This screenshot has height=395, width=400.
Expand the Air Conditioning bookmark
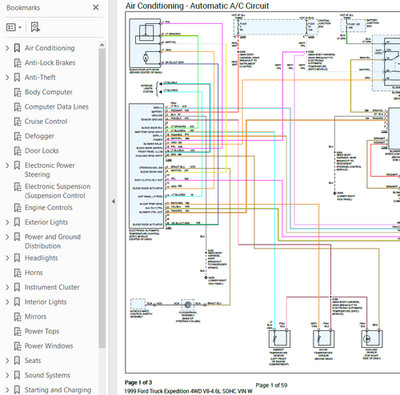[7, 48]
